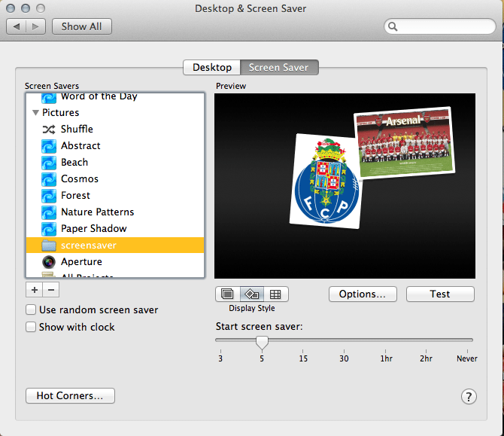Screen dimensions: 504x436
Task: Click the Forest screen saver icon
Action: 49,196
